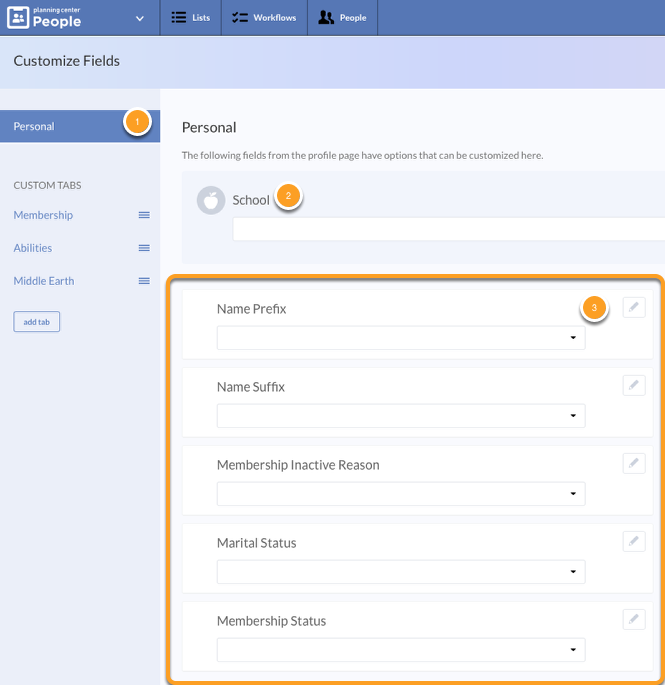
Task: Click the Workflows checklist icon
Action: tap(240, 17)
